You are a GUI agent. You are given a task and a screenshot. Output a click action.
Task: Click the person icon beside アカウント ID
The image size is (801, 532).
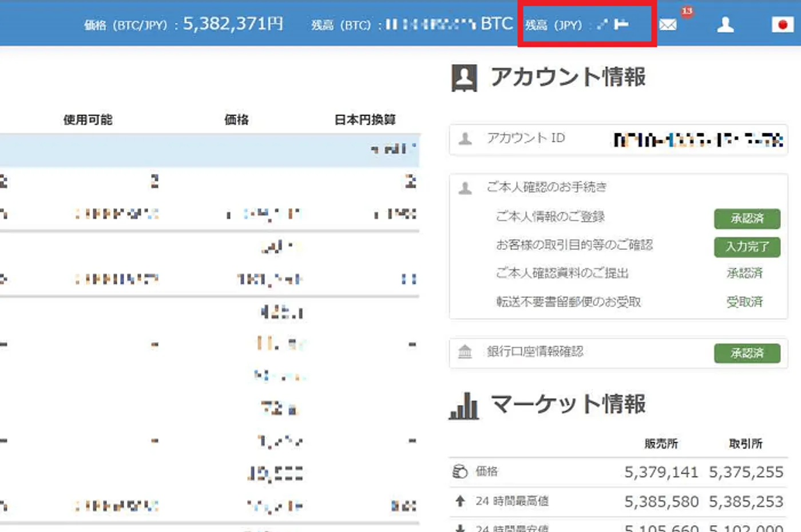466,138
